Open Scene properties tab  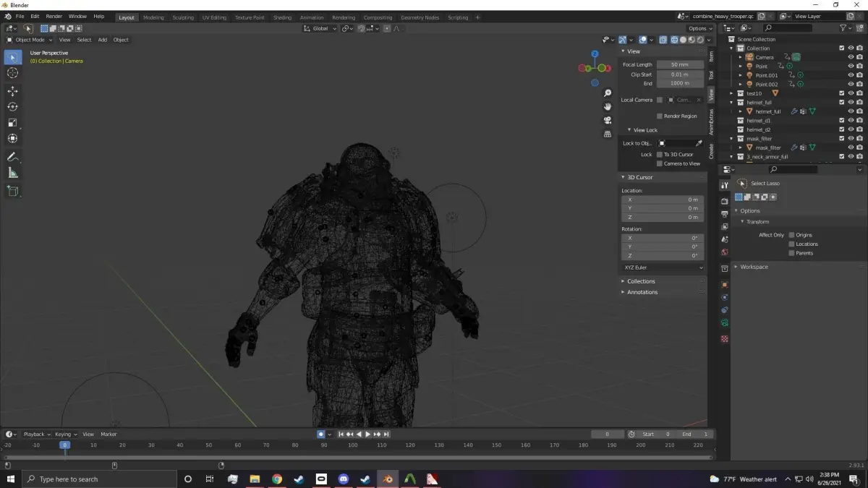click(x=725, y=239)
